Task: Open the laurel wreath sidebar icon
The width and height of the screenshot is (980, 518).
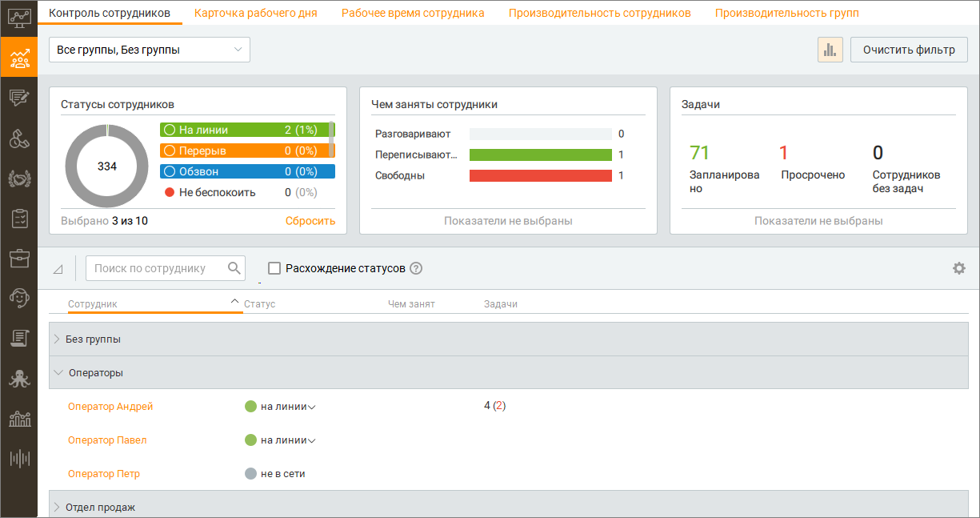Action: coord(18,179)
